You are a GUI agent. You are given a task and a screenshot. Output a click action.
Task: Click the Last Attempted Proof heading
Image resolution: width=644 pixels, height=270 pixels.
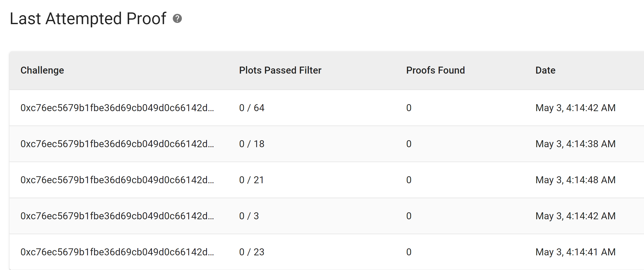88,19
